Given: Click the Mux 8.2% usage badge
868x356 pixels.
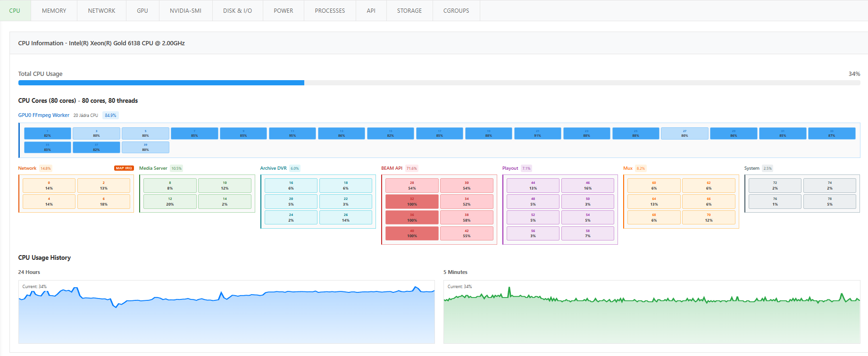Looking at the screenshot, I should (641, 168).
